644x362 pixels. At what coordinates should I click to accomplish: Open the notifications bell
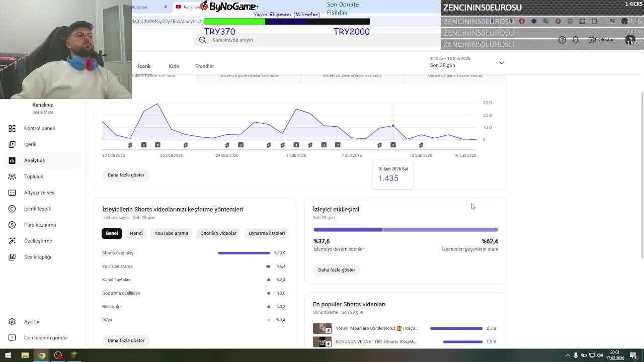click(576, 40)
